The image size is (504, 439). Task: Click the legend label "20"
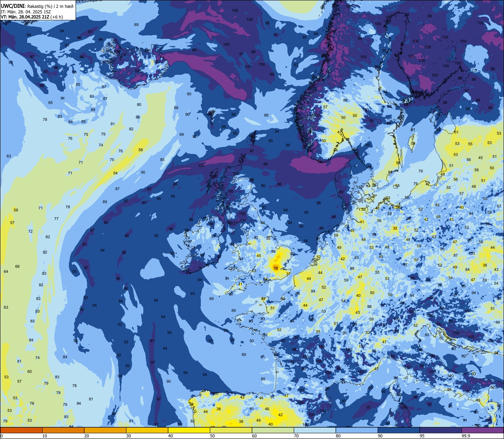[87, 436]
